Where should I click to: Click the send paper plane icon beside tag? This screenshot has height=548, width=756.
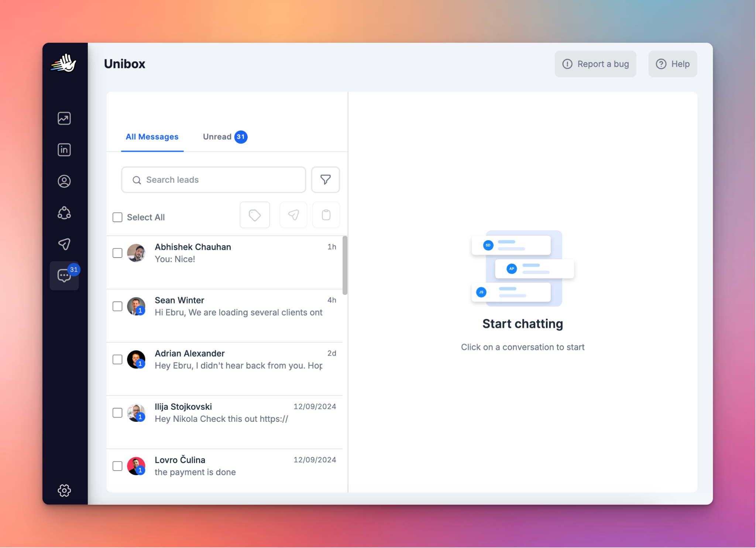click(293, 215)
